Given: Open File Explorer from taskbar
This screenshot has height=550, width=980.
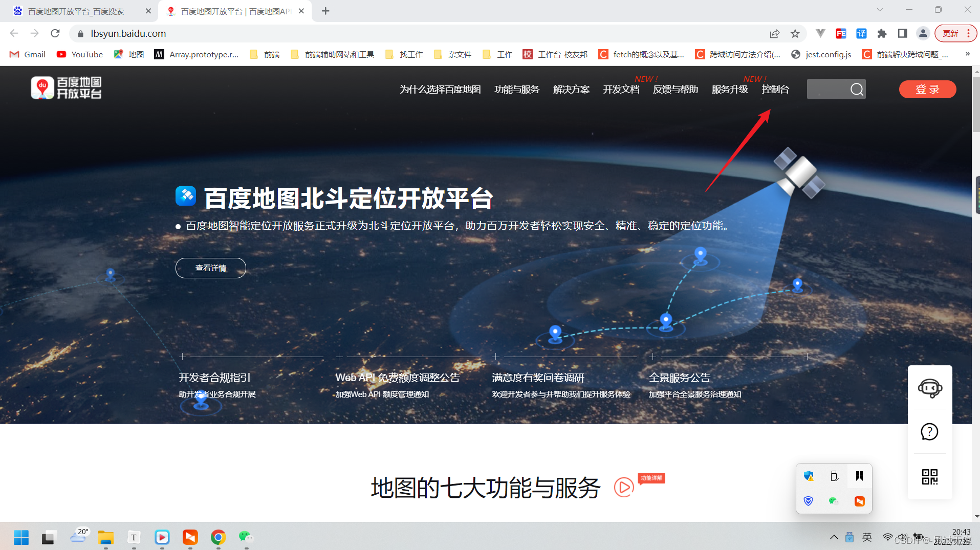Looking at the screenshot, I should [x=106, y=537].
